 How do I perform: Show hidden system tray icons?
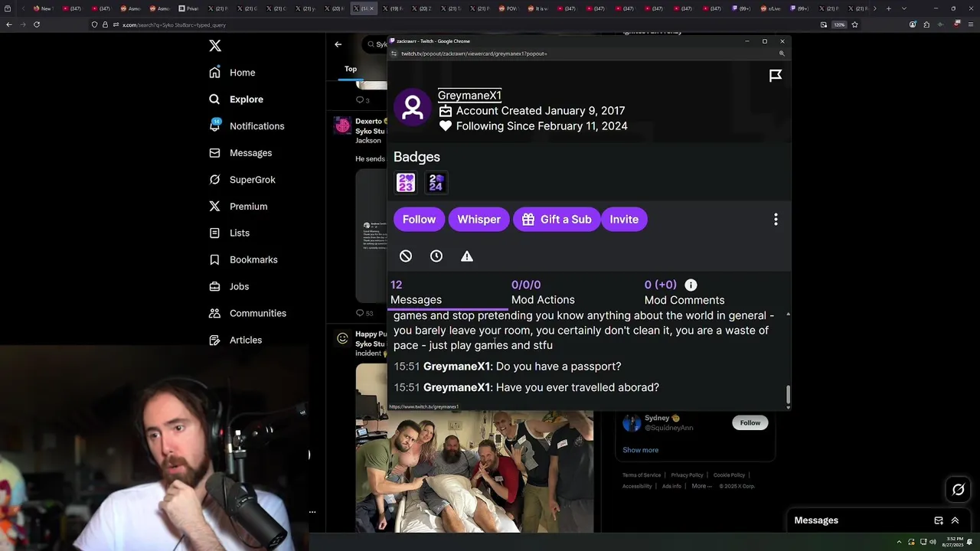900,542
